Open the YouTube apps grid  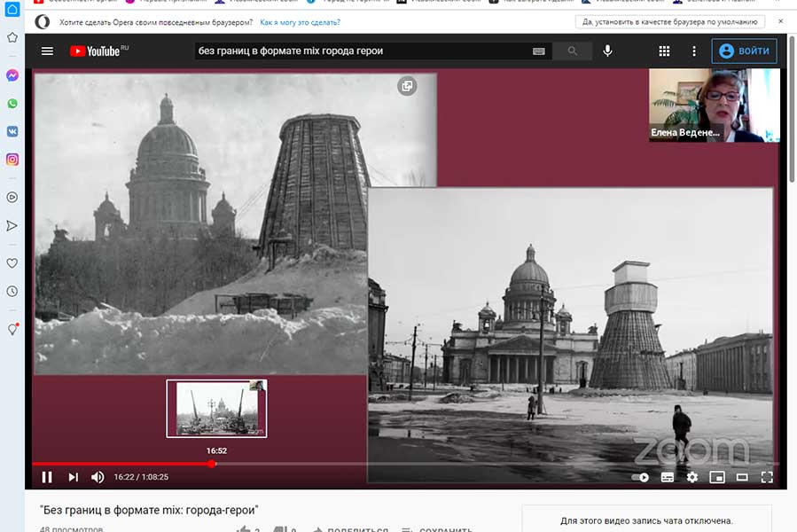pyautogui.click(x=664, y=51)
